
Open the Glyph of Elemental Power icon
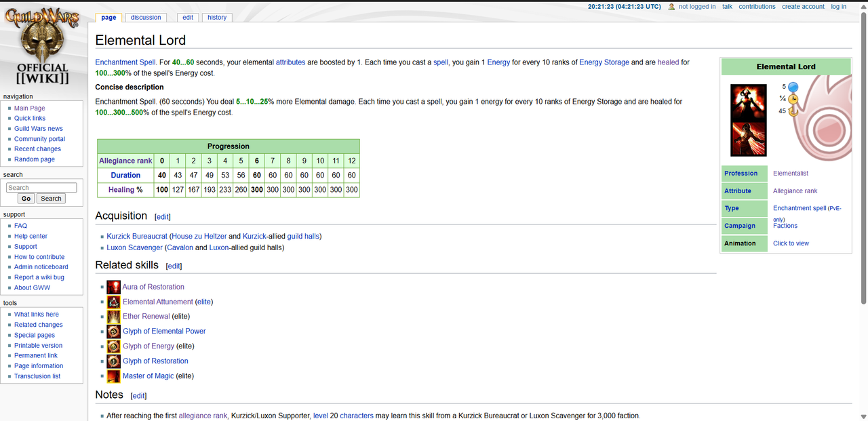pos(113,332)
